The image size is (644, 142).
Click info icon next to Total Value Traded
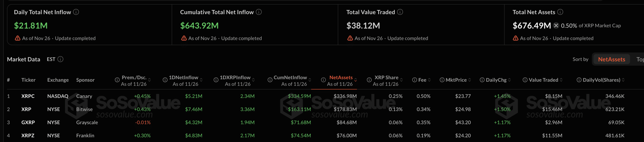400,12
